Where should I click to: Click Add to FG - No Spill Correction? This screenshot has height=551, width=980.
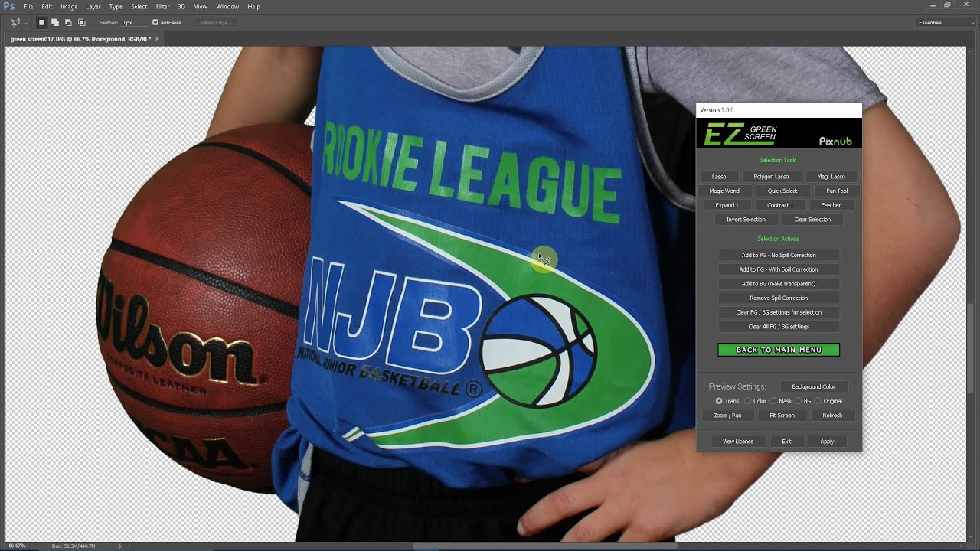point(779,255)
